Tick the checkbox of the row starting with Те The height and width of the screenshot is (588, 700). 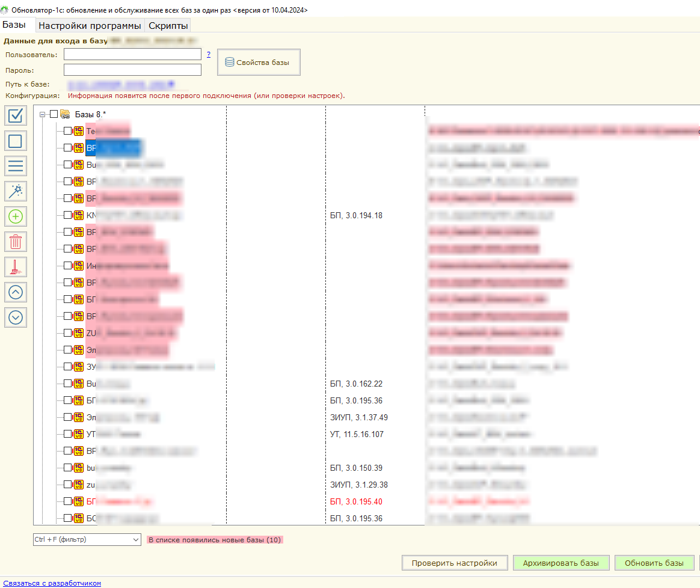coord(67,131)
